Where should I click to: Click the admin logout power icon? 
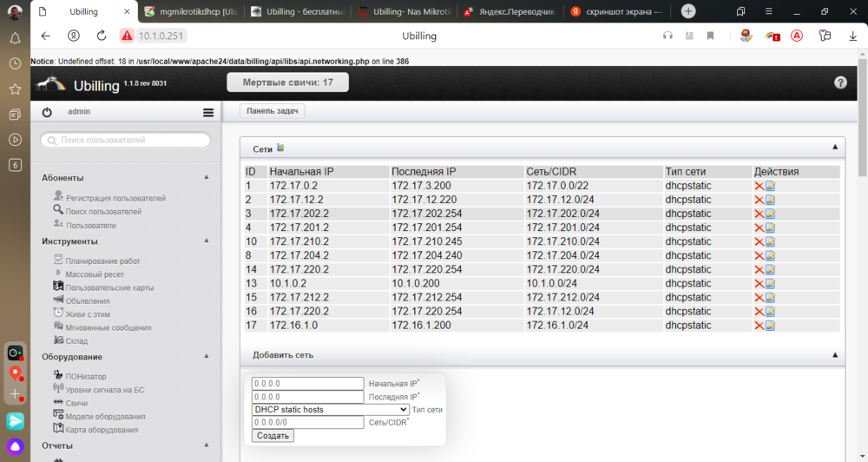tap(47, 112)
